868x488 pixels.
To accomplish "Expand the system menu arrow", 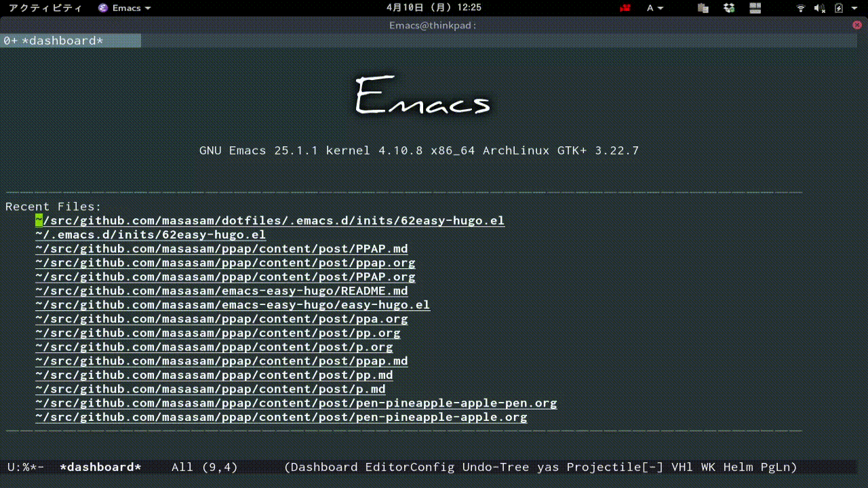I will 855,8.
